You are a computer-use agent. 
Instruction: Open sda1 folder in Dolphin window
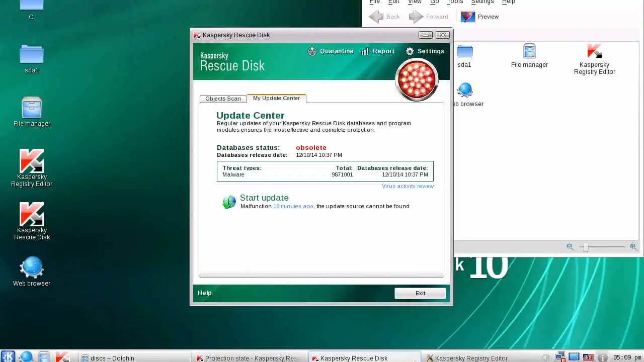(464, 56)
